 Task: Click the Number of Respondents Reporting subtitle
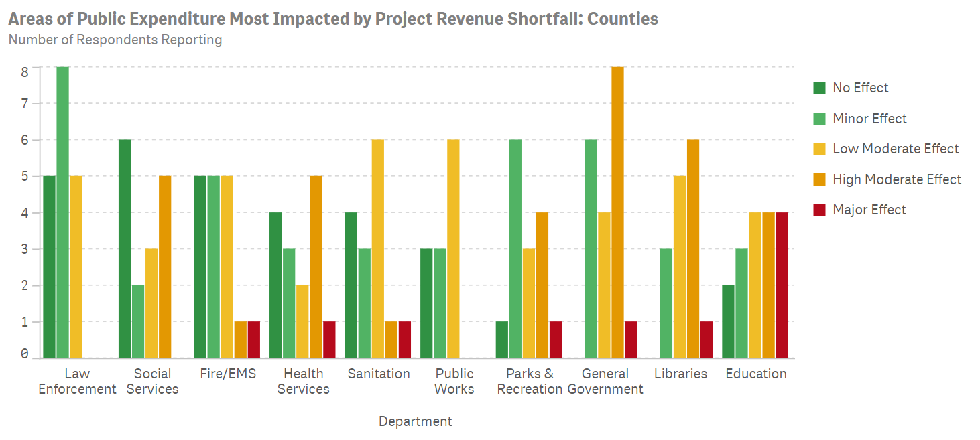point(115,40)
